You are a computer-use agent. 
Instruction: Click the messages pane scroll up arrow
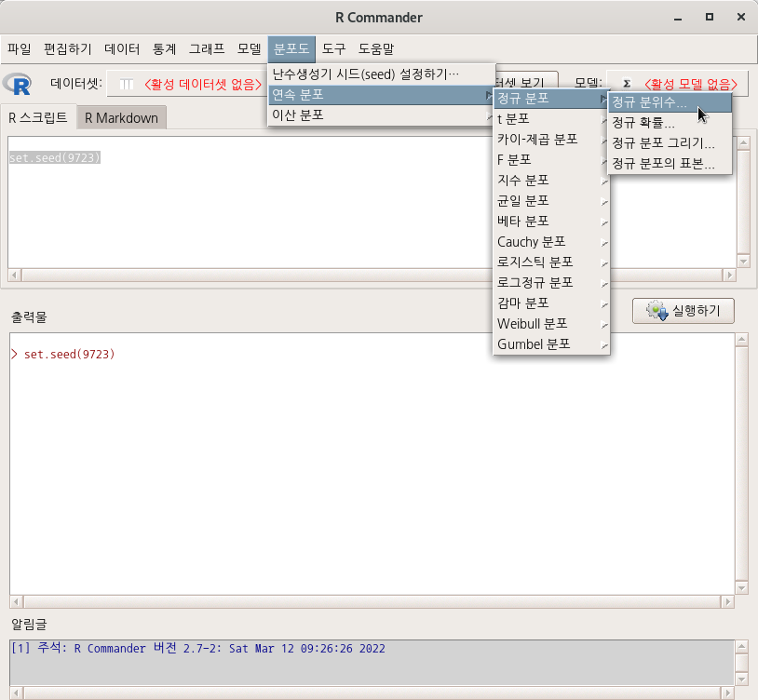[x=741, y=646]
